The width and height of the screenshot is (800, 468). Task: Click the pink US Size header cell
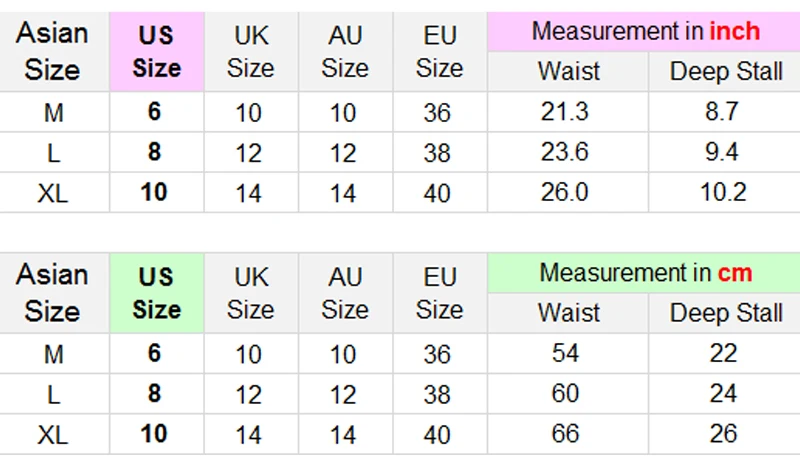(x=155, y=52)
